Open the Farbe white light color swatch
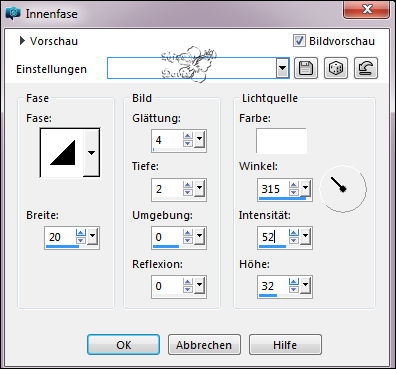 [281, 141]
